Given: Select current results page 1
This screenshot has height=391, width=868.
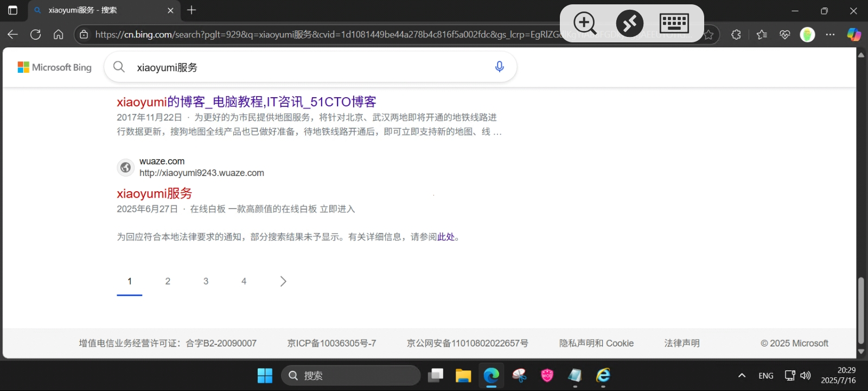Looking at the screenshot, I should pos(130,281).
